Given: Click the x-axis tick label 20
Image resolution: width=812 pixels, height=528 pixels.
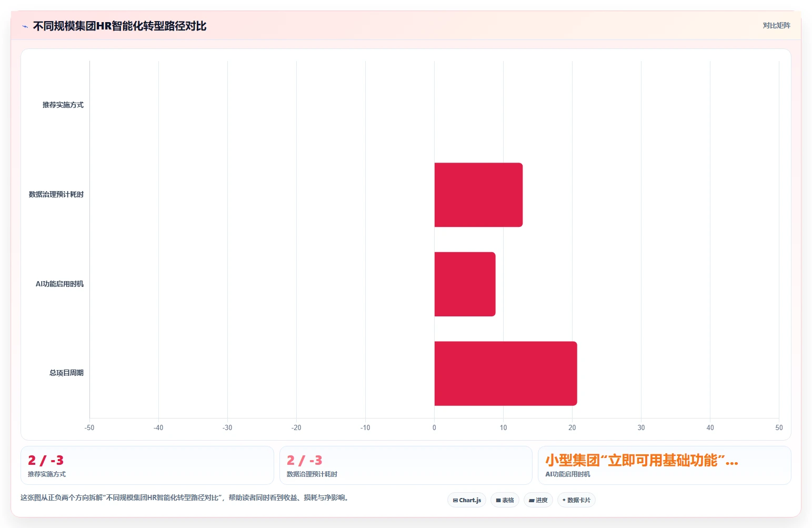Looking at the screenshot, I should pyautogui.click(x=572, y=428).
